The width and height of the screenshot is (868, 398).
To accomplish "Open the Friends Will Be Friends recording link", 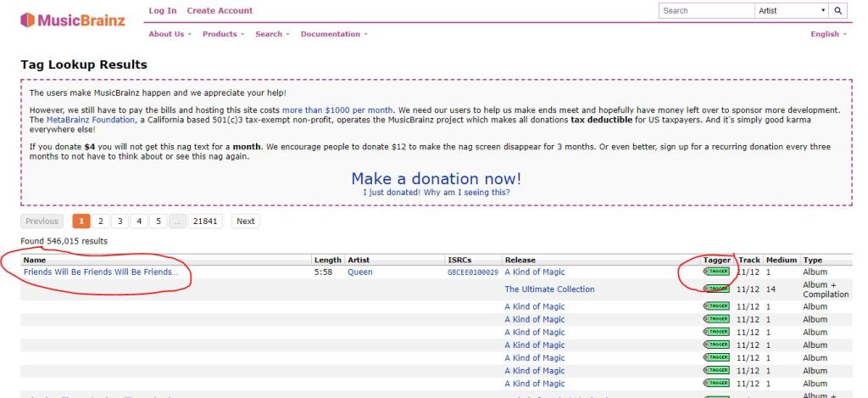I will [101, 272].
